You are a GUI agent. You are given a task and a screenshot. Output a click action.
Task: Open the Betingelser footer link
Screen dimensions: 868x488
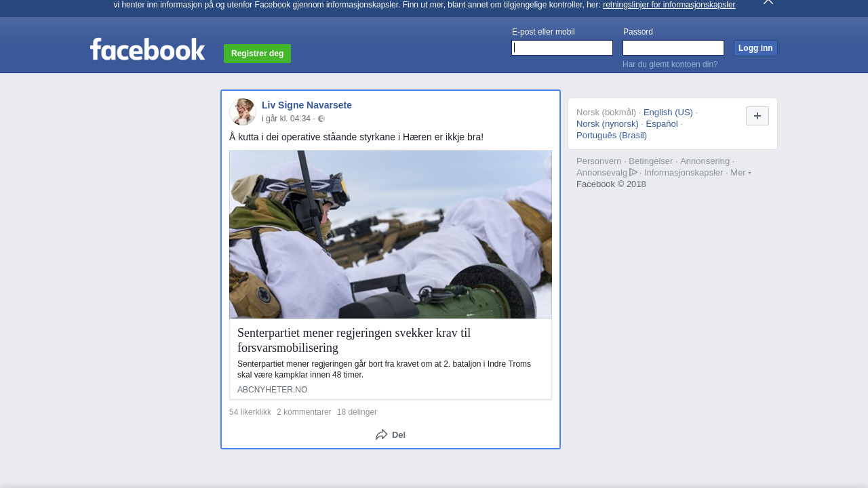click(651, 161)
